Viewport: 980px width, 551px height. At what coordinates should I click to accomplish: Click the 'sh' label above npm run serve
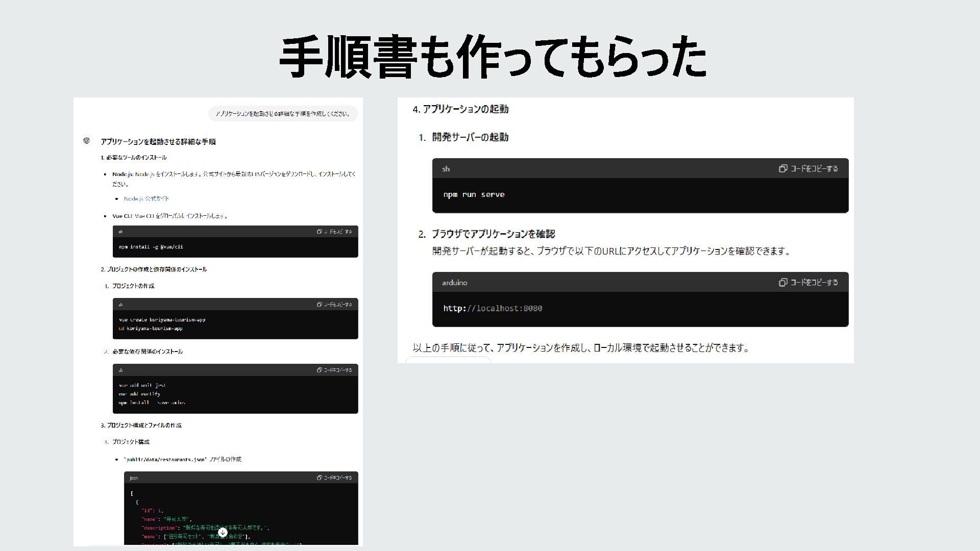446,169
